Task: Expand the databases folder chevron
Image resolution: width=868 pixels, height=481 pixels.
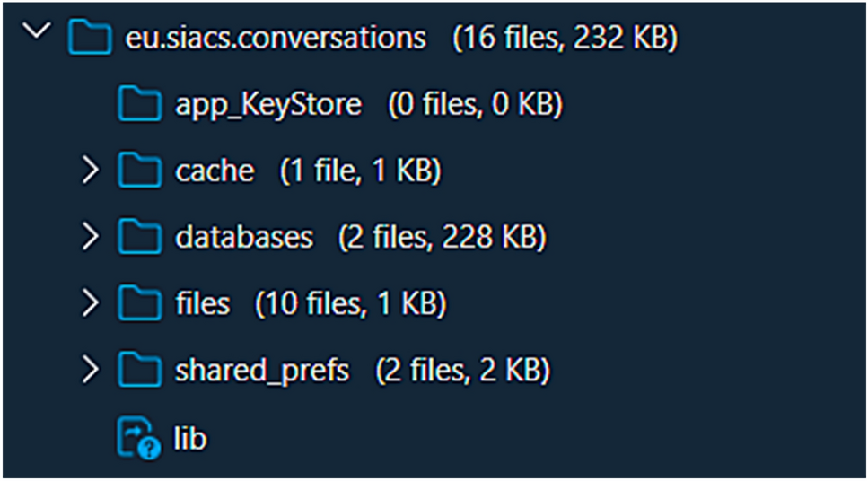Action: tap(89, 237)
